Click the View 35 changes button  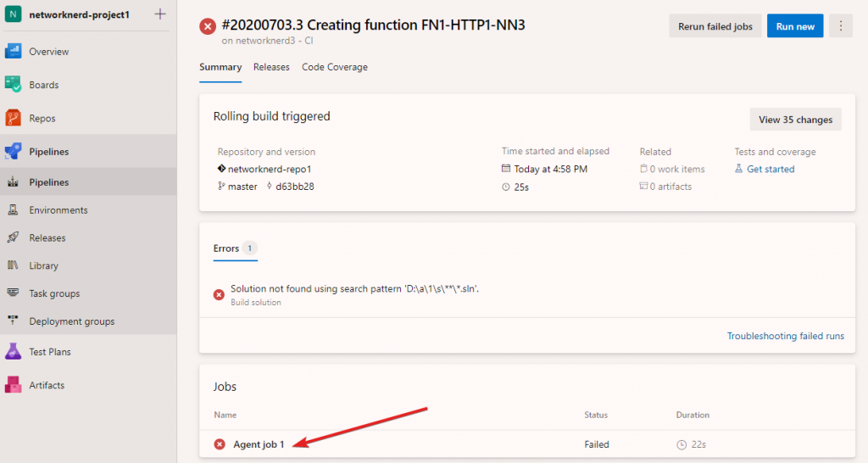coord(795,120)
